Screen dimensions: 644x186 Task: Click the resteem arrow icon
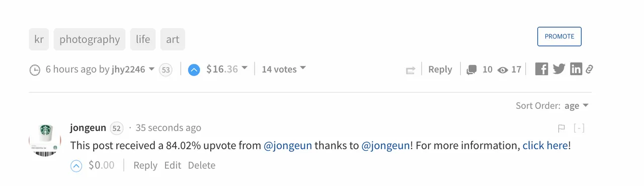click(x=411, y=71)
